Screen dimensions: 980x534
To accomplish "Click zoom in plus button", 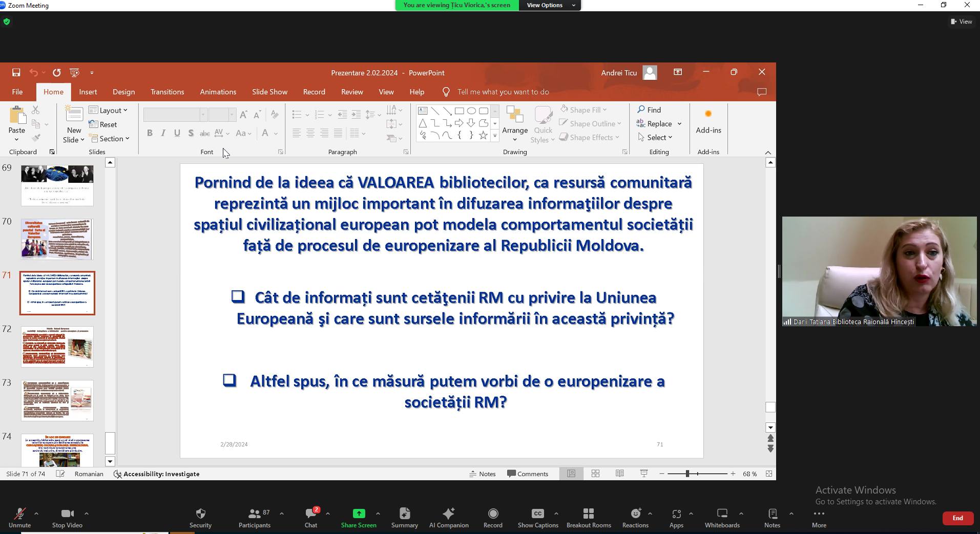I will point(733,474).
